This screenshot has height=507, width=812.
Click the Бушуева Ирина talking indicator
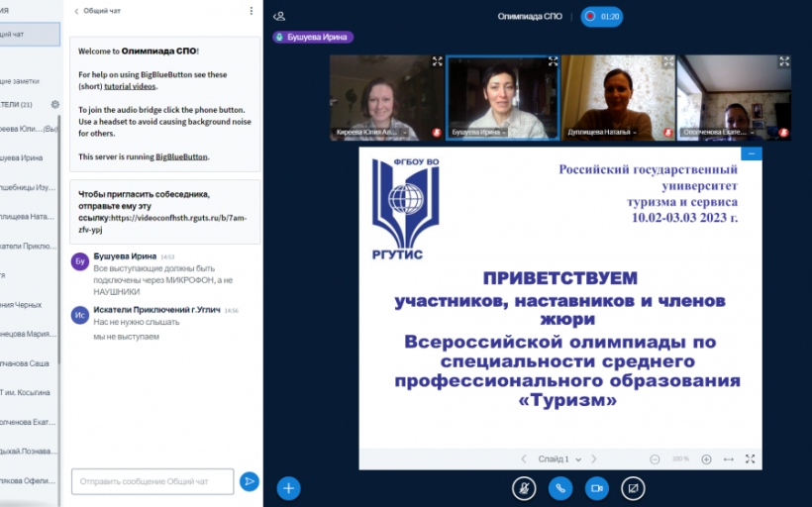pos(313,38)
